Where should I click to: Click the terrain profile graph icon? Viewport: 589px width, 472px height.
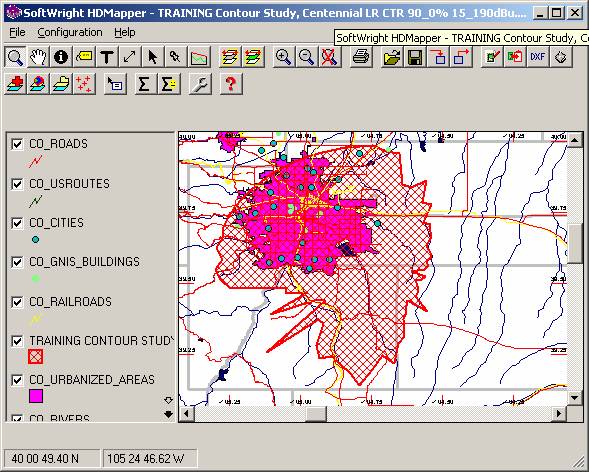[x=199, y=57]
